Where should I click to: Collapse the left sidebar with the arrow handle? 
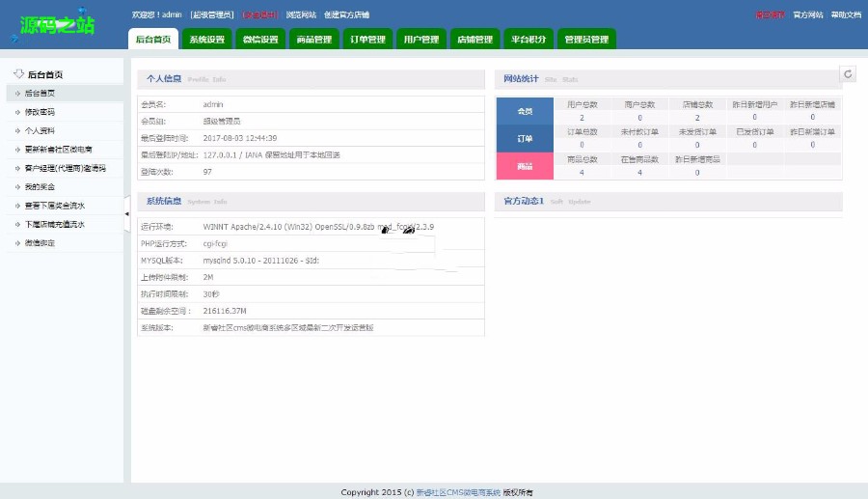(126, 213)
